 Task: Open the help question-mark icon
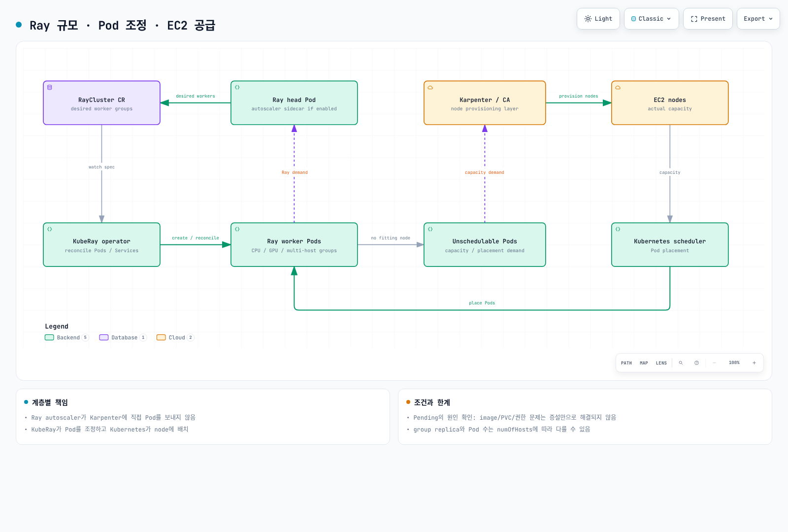pyautogui.click(x=696, y=363)
